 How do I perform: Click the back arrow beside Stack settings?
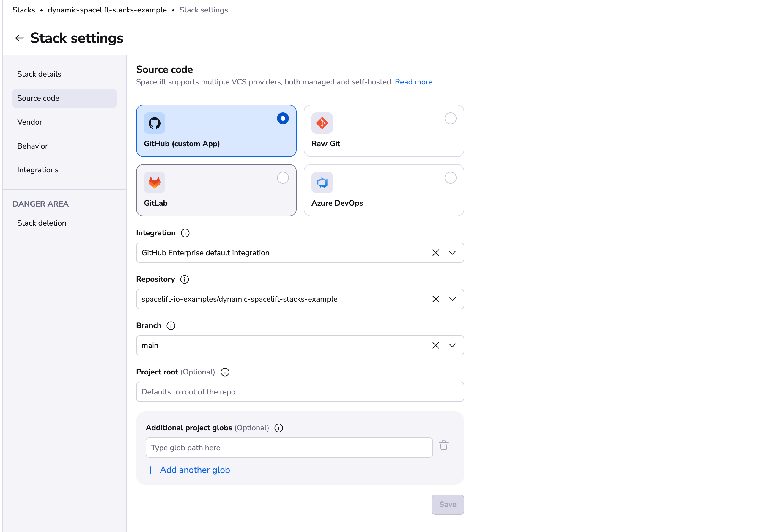tap(20, 38)
